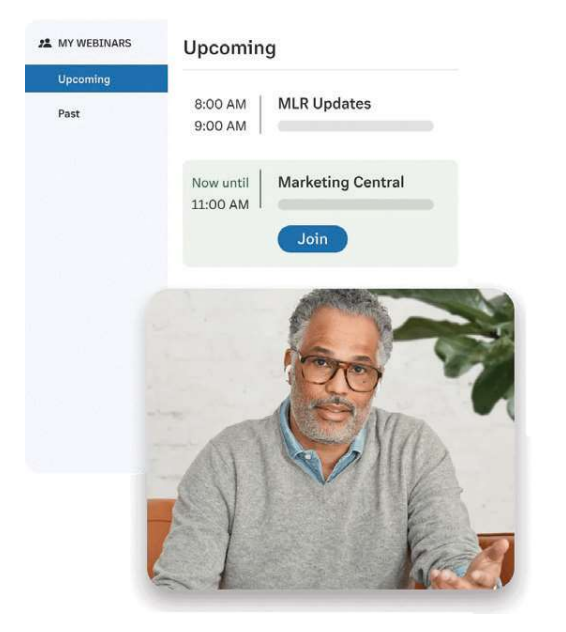The width and height of the screenshot is (566, 632).
Task: Click the Join button
Action: [x=312, y=239]
